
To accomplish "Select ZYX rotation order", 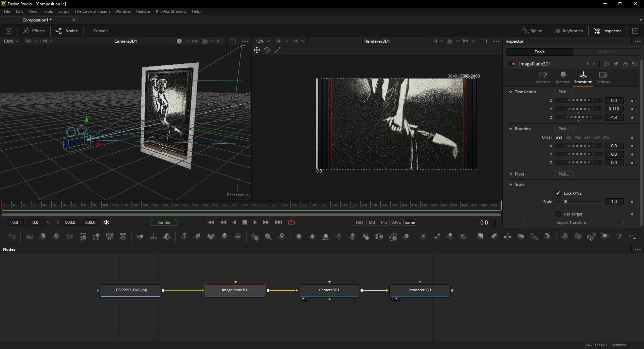I will coord(606,138).
